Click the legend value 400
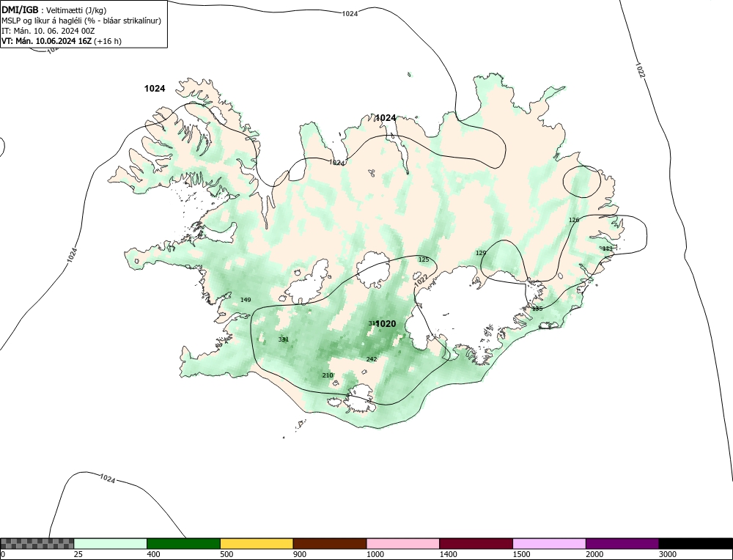Image resolution: width=733 pixels, height=560 pixels. pos(153,554)
